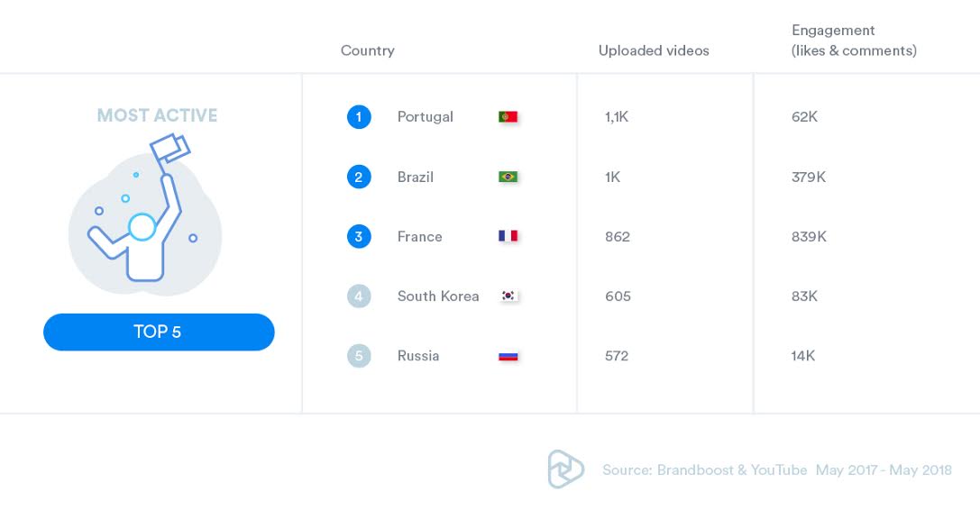Click the MOST ACTIVE heading

158,115
